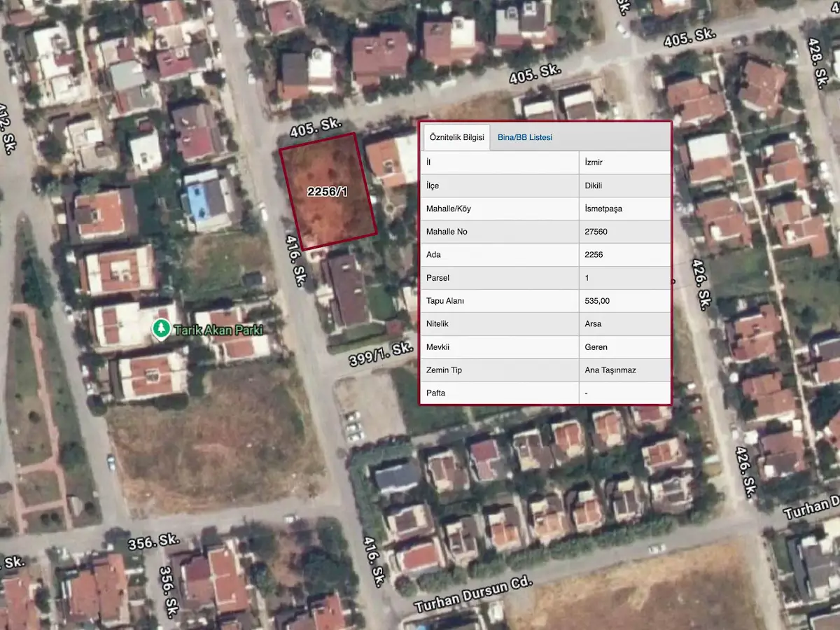Click the Tapu Alanı row label
The image size is (840, 630).
[445, 301]
